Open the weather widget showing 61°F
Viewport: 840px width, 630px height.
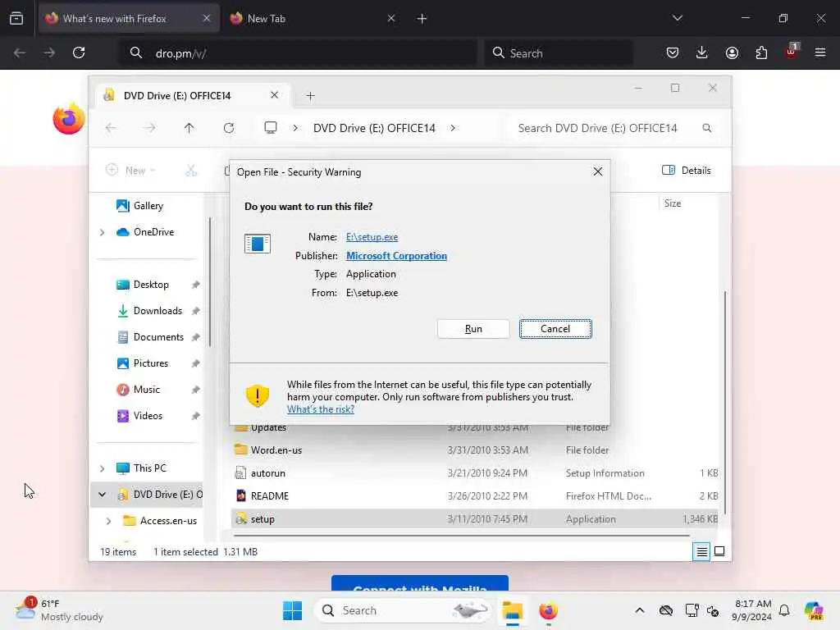(60, 610)
